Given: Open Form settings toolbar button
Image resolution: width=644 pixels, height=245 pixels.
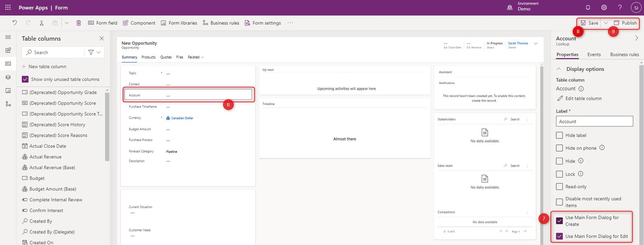Looking at the screenshot, I should click(263, 23).
